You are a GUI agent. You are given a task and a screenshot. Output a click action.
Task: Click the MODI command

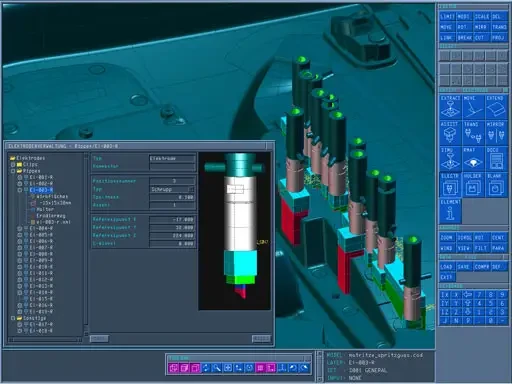[x=465, y=16]
